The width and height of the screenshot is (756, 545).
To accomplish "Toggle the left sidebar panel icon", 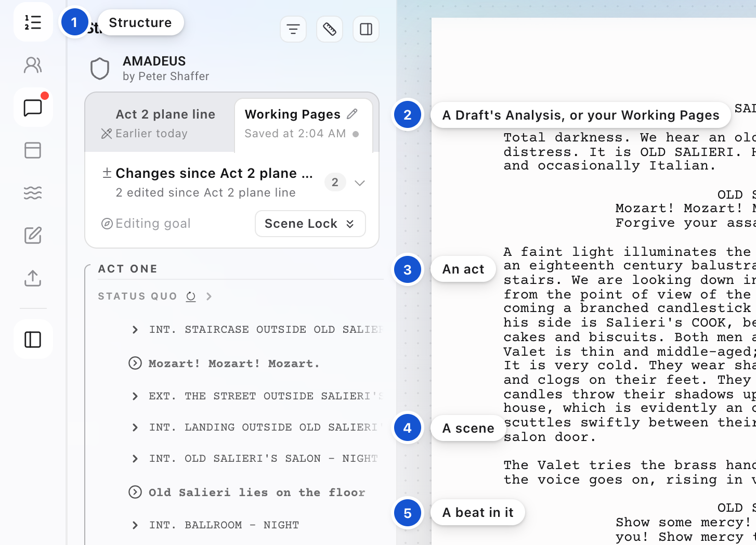I will point(33,340).
